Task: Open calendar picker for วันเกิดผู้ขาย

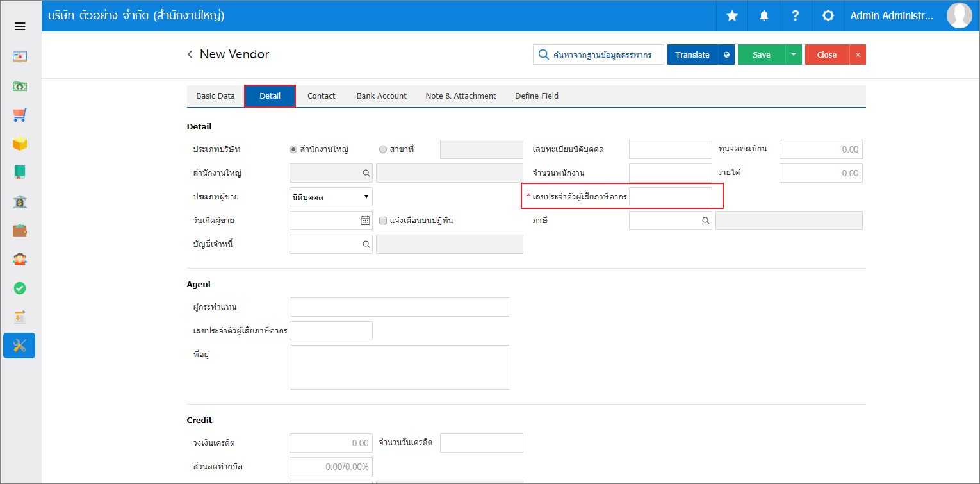Action: (365, 221)
